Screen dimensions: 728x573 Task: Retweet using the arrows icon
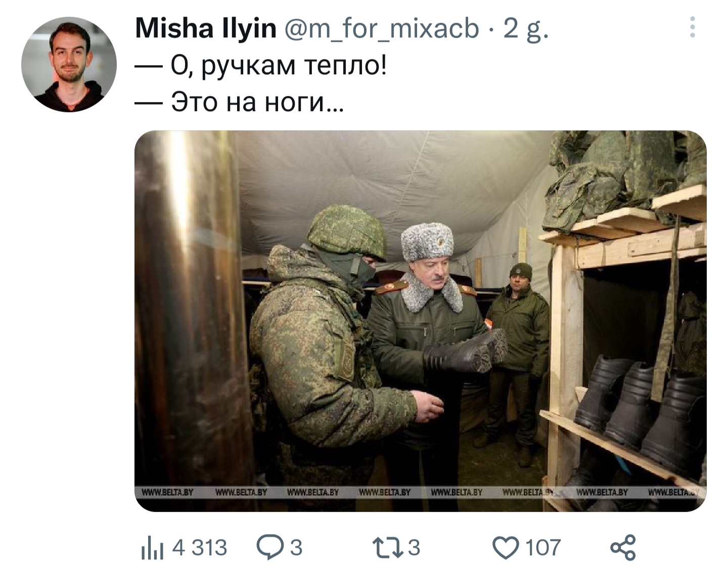coord(387,547)
